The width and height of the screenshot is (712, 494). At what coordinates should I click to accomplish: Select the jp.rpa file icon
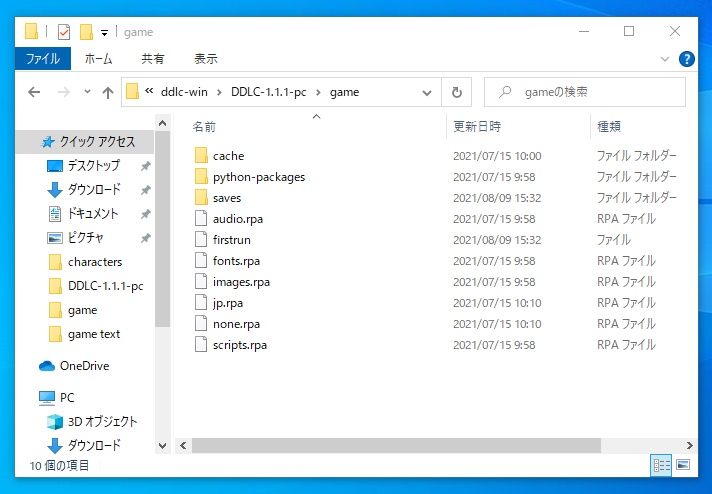coord(201,302)
